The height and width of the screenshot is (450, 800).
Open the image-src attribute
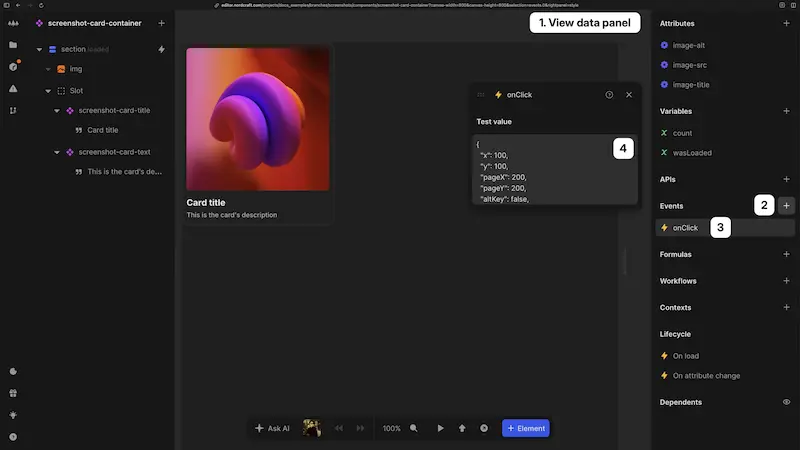(690, 65)
